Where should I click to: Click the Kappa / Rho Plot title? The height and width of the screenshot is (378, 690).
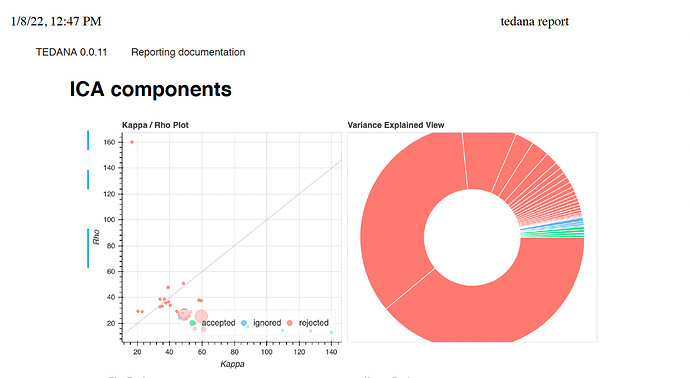pos(155,125)
